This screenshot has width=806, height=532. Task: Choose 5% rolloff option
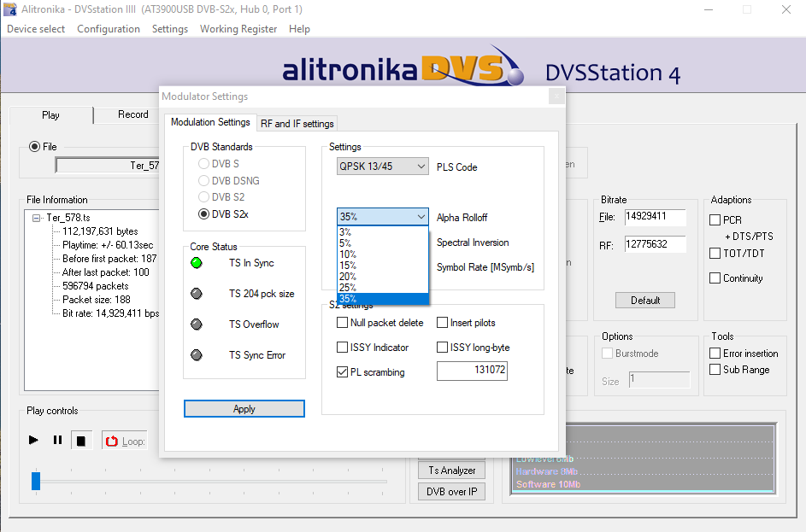pos(383,243)
